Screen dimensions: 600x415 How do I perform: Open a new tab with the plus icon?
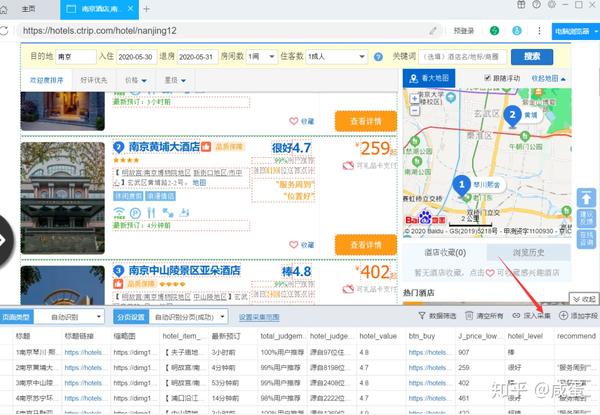[x=146, y=9]
